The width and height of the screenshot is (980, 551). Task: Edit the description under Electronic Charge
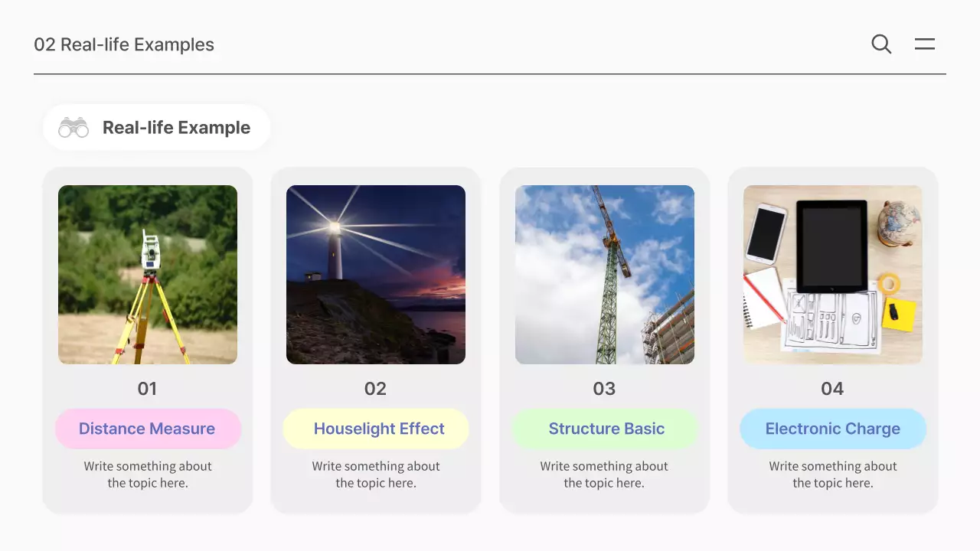[x=833, y=474]
